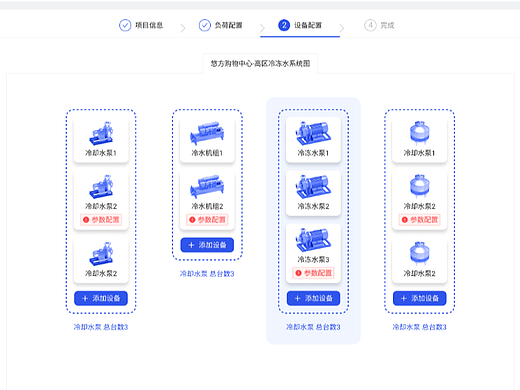Click 添加设备 in the leftmost pump column
520x390 pixels.
(101, 298)
